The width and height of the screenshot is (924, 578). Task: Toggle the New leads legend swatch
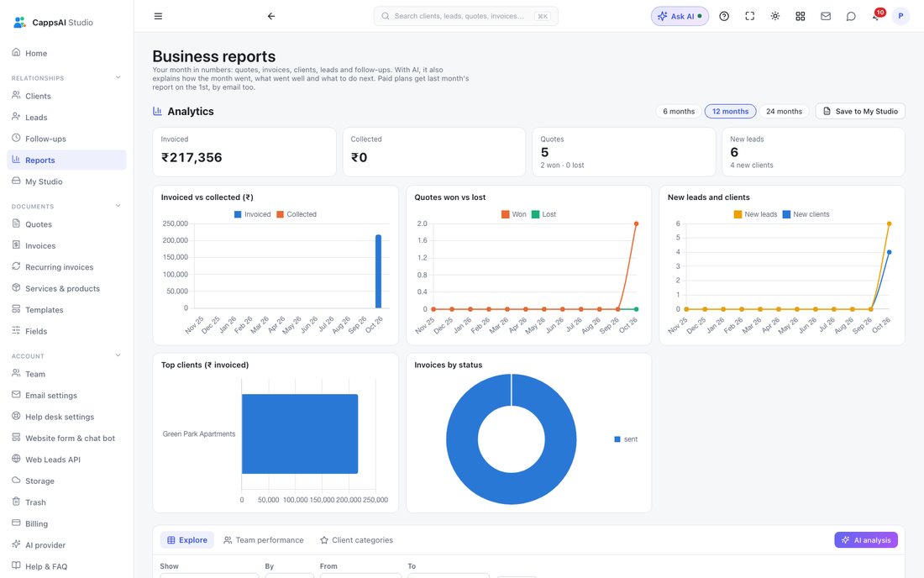click(x=738, y=214)
